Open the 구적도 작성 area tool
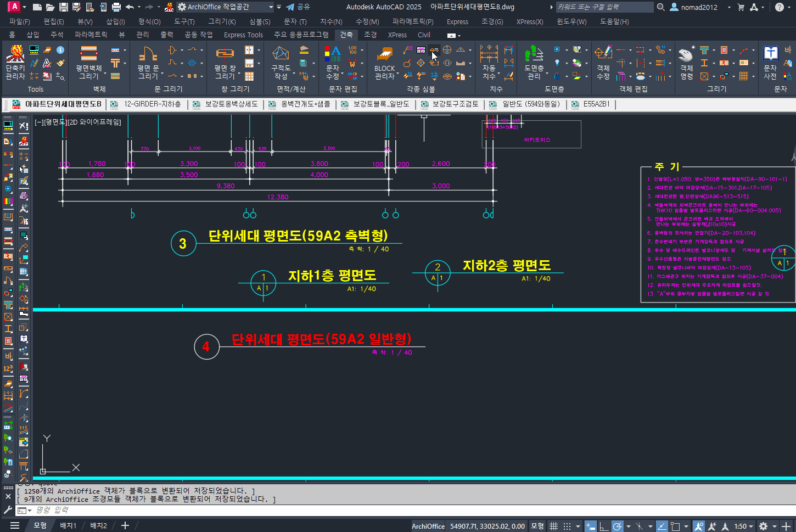Screen dimensions: 796x532 pyautogui.click(x=281, y=53)
